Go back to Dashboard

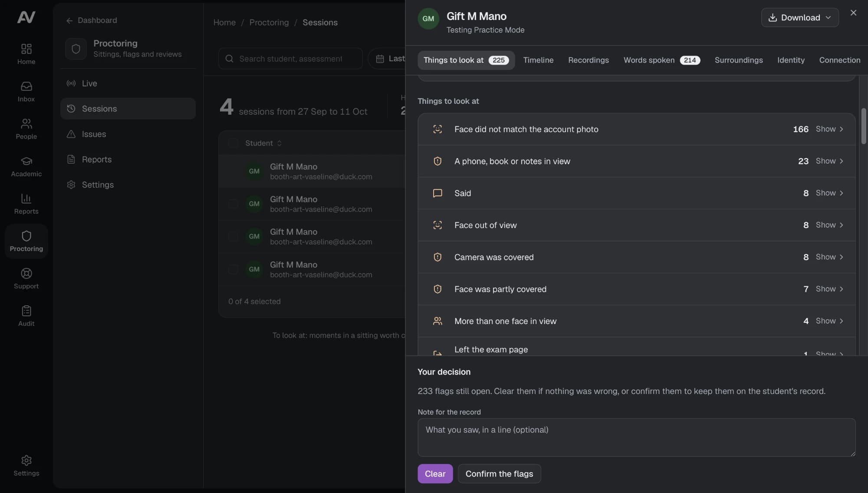92,20
